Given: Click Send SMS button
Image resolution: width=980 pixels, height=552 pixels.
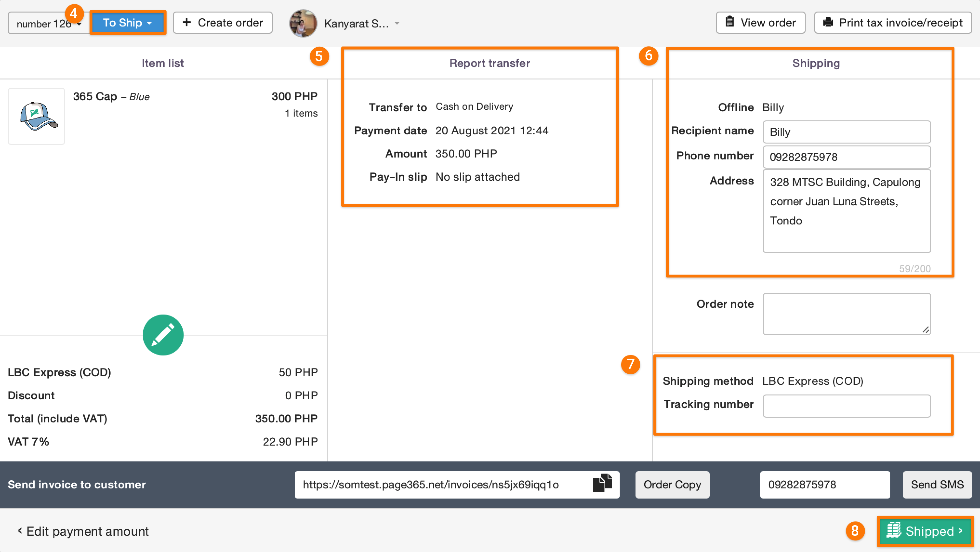Looking at the screenshot, I should coord(937,484).
